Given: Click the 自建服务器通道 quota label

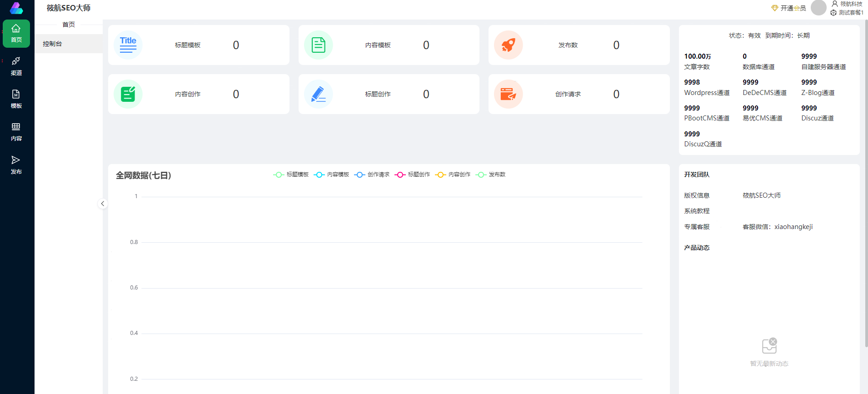Looking at the screenshot, I should coord(823,67).
